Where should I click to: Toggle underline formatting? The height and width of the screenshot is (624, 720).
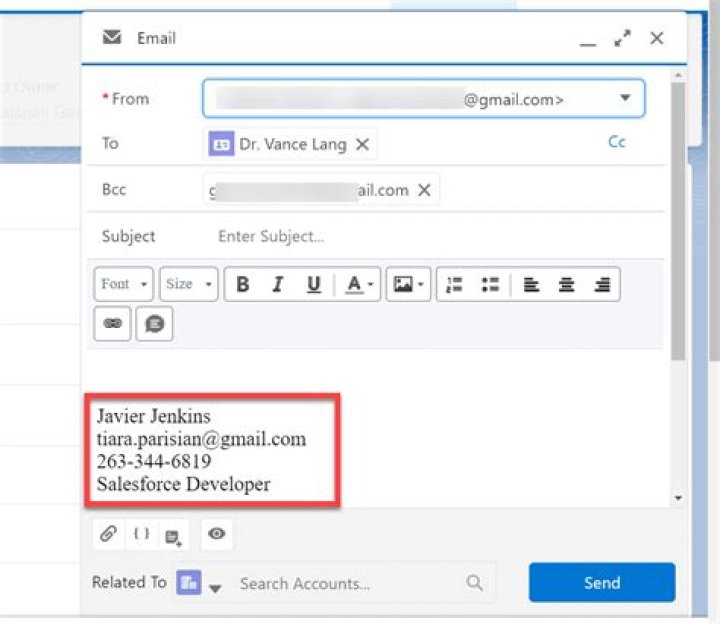[x=314, y=284]
